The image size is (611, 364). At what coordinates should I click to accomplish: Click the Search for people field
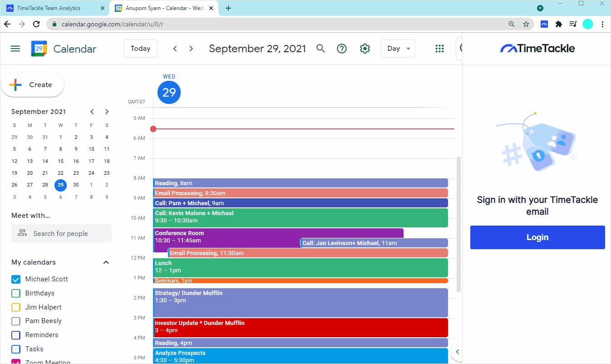(61, 233)
